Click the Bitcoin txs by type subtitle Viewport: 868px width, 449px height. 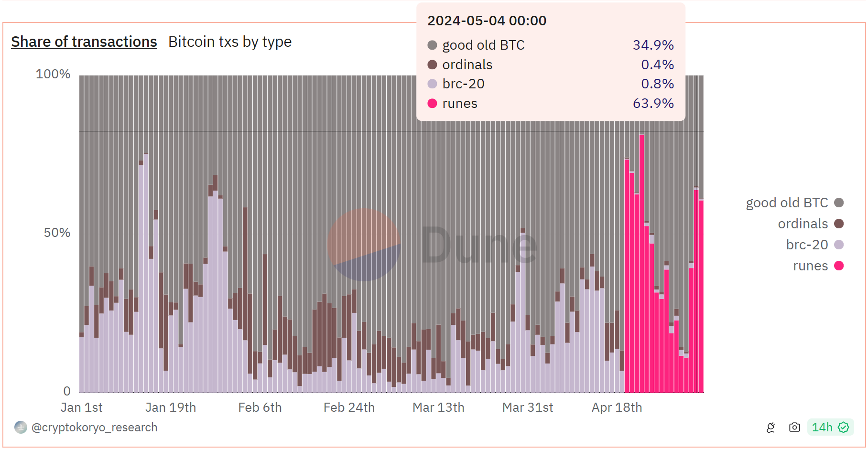click(x=230, y=42)
